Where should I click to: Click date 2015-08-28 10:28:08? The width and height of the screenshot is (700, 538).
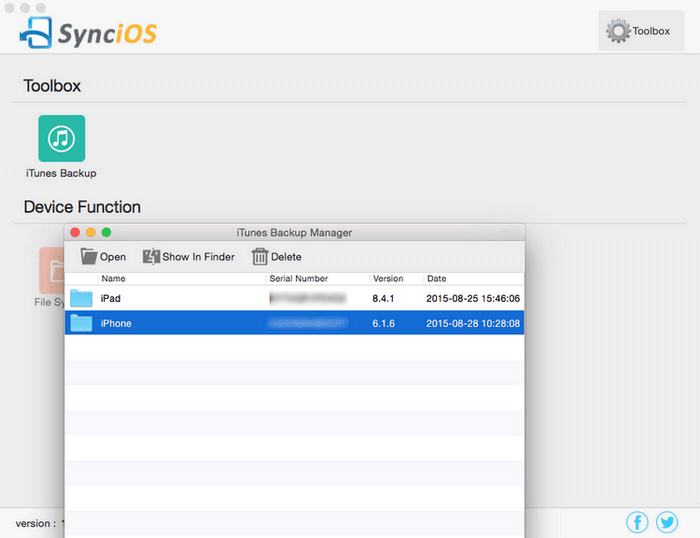(473, 323)
